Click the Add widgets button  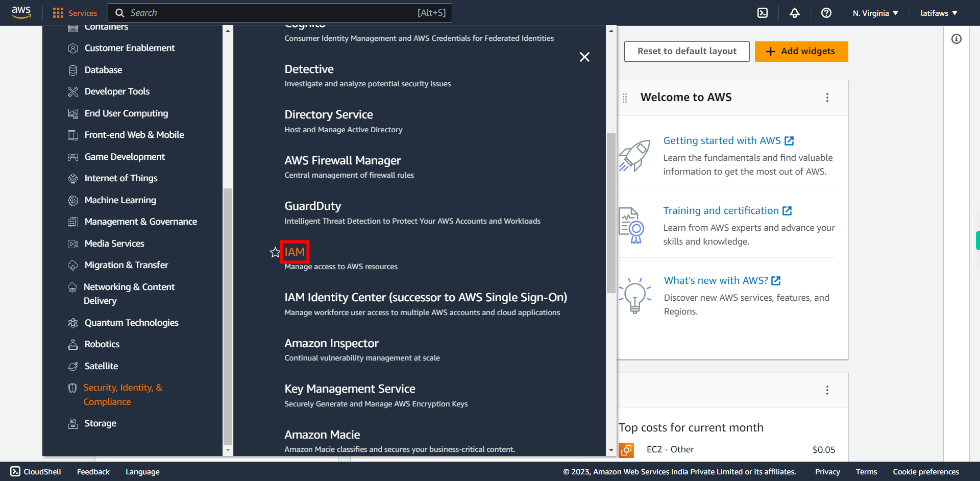point(801,52)
